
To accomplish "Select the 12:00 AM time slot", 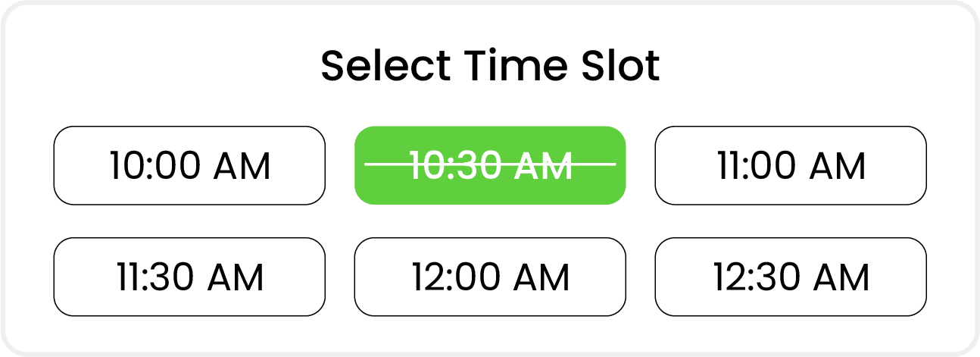I will point(490,277).
